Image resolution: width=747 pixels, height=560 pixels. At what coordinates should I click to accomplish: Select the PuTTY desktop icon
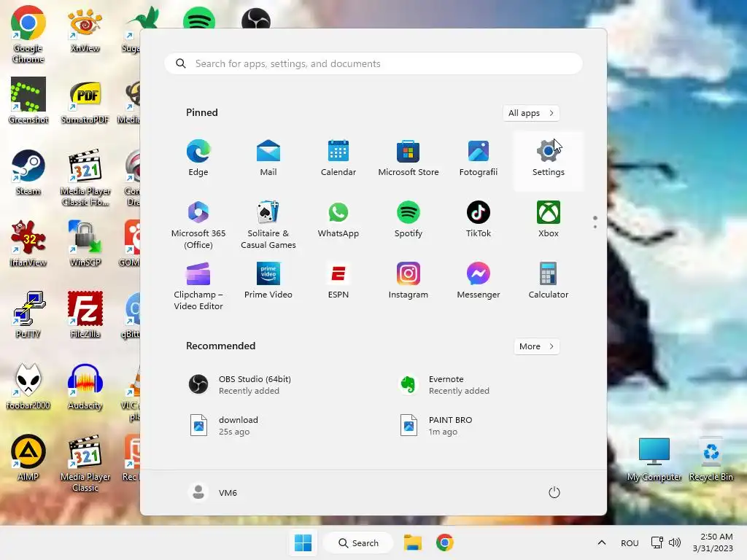click(x=28, y=315)
